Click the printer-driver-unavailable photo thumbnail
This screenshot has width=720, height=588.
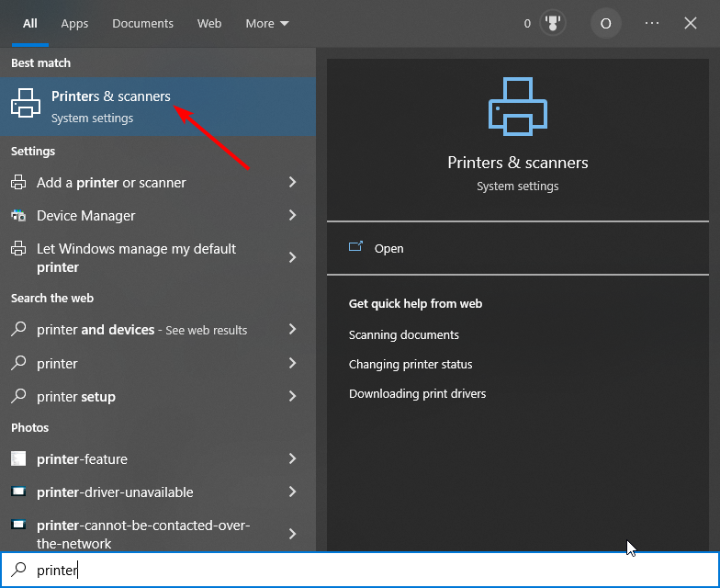pos(18,492)
